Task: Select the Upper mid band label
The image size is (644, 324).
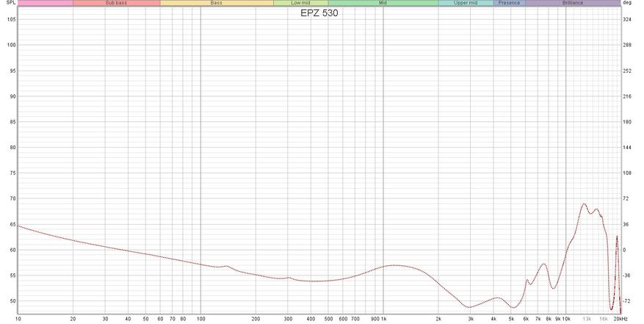Action: point(466,3)
